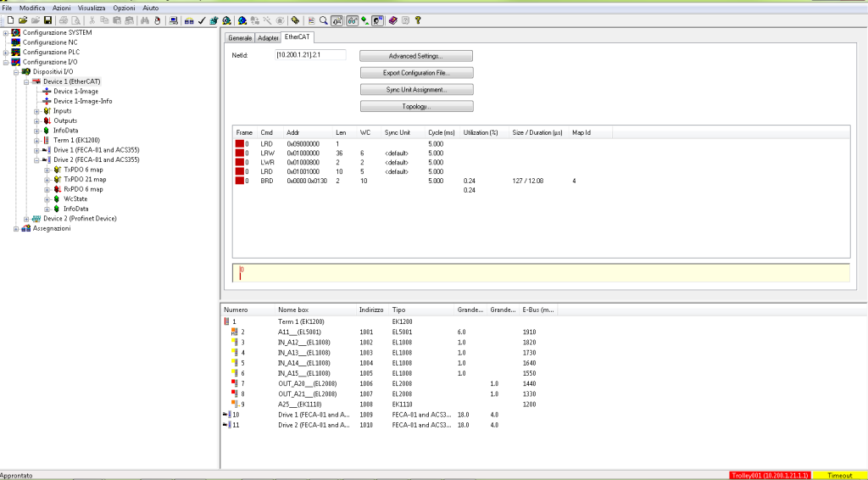Click the Nome box column header

(x=315, y=310)
